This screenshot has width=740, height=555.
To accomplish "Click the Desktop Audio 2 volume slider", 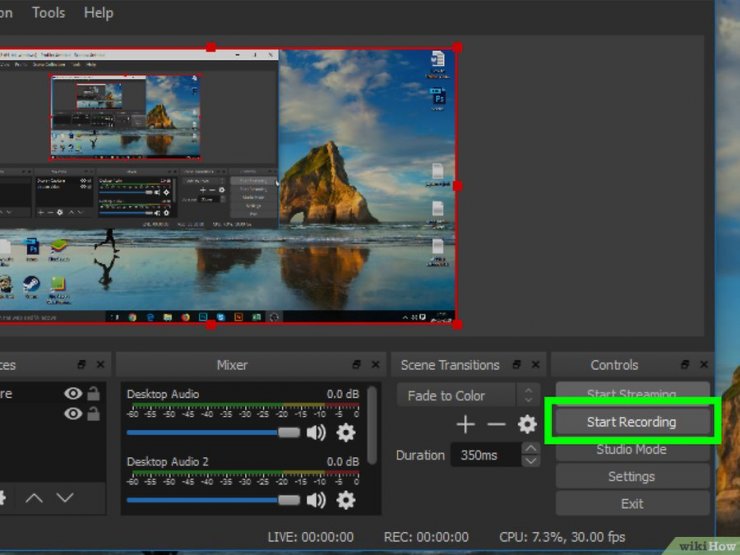I will click(x=213, y=500).
